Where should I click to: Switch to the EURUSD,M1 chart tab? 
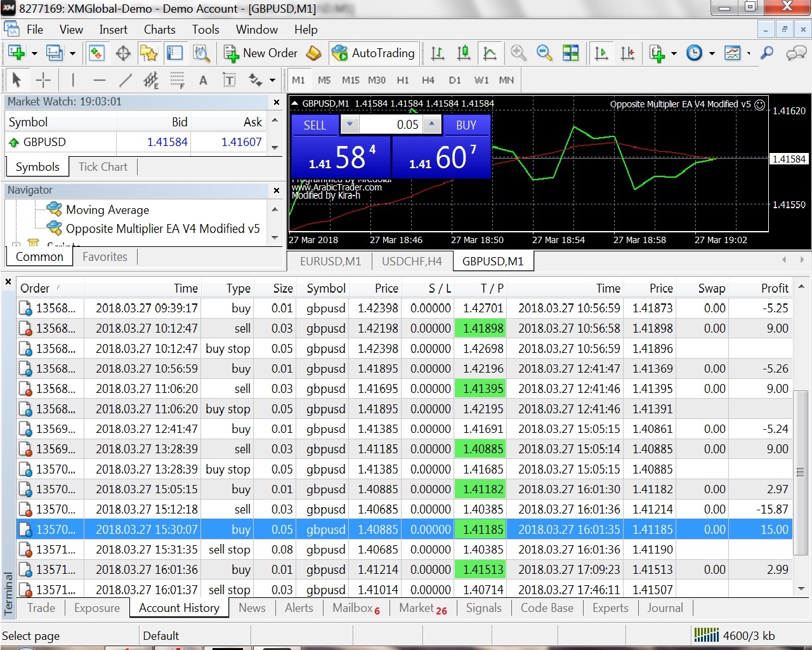click(x=330, y=261)
